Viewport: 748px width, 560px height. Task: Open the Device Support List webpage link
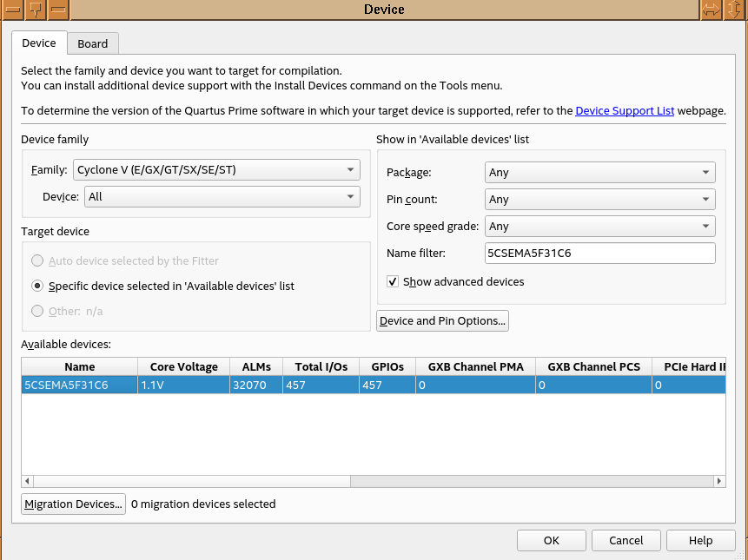tap(625, 110)
